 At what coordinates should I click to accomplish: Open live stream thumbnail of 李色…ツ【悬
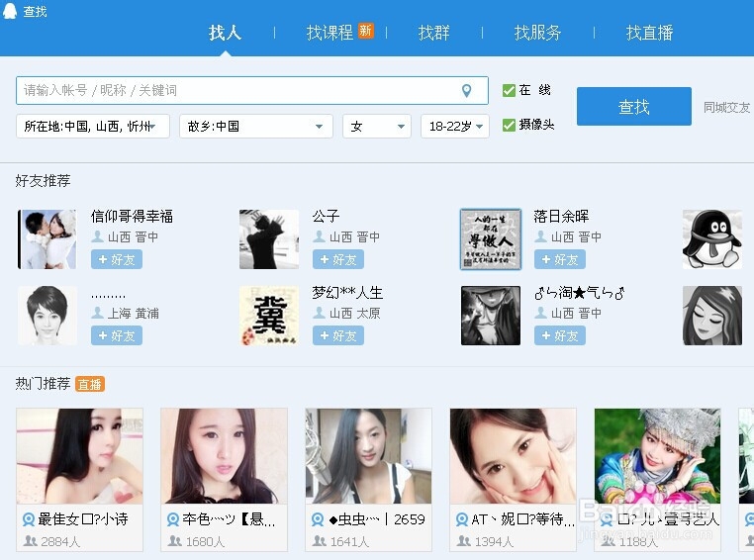224,456
